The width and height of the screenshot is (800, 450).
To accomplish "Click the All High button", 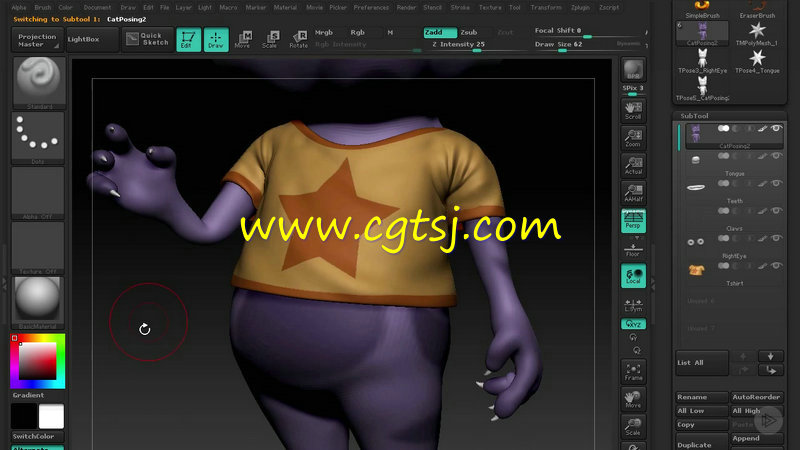I will pyautogui.click(x=756, y=411).
